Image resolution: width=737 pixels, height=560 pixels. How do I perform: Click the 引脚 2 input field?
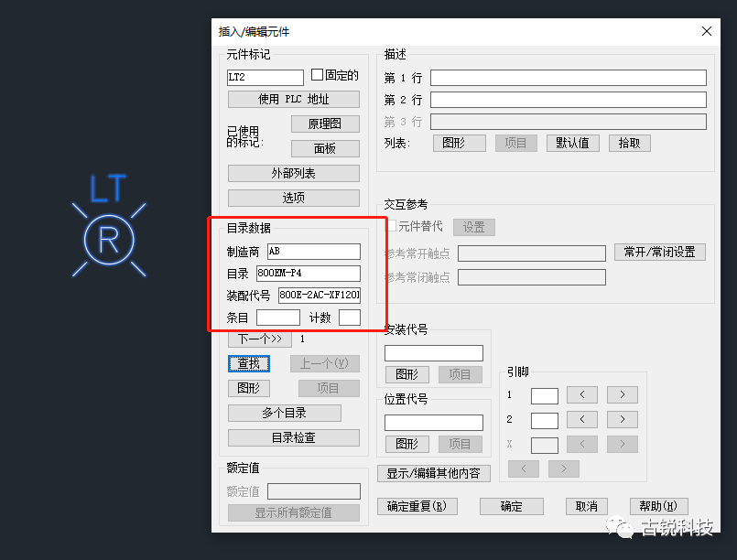tap(545, 421)
